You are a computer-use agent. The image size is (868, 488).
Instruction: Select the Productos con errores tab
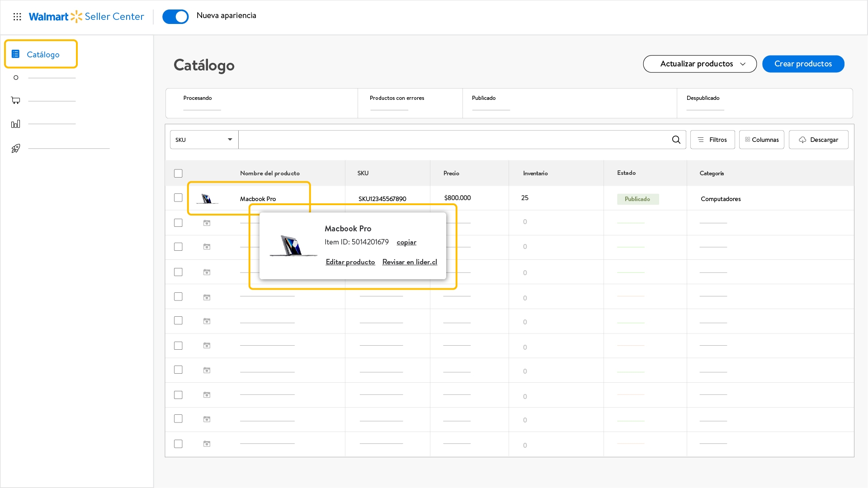point(410,103)
